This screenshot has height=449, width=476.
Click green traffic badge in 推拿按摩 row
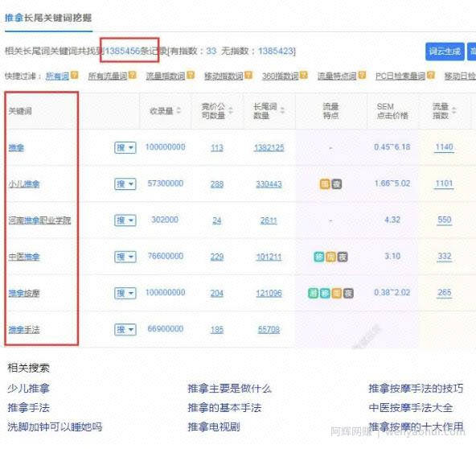pos(313,293)
